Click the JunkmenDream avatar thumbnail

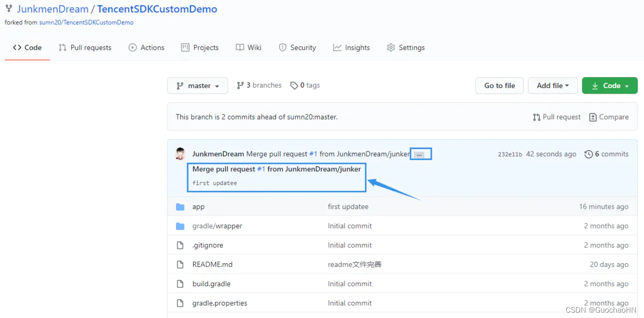point(181,154)
